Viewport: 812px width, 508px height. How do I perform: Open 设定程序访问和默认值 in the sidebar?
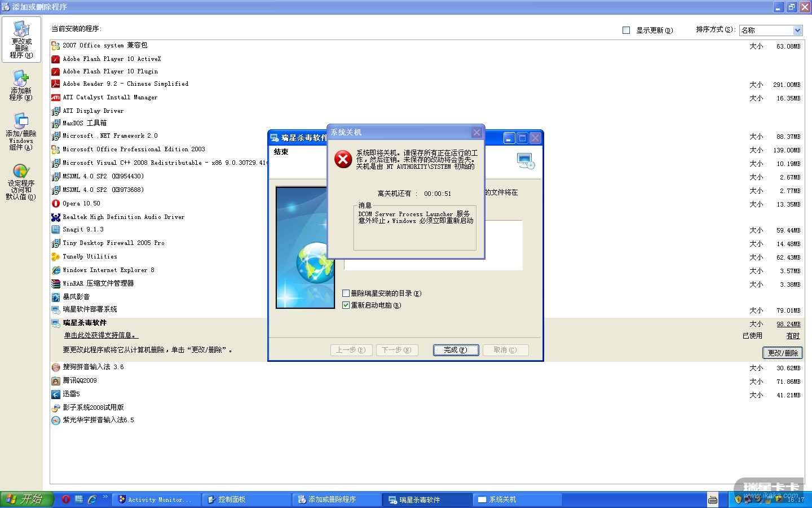(x=21, y=182)
